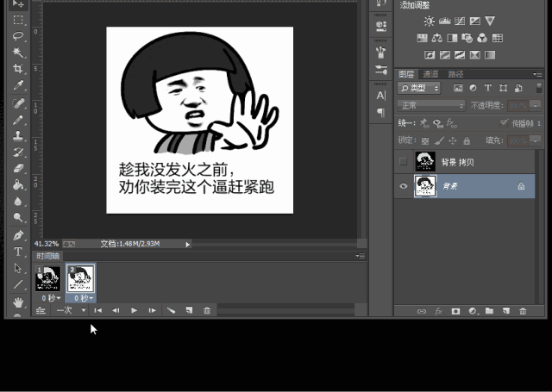Add a Brightness/Contrast adjustment

(x=430, y=21)
